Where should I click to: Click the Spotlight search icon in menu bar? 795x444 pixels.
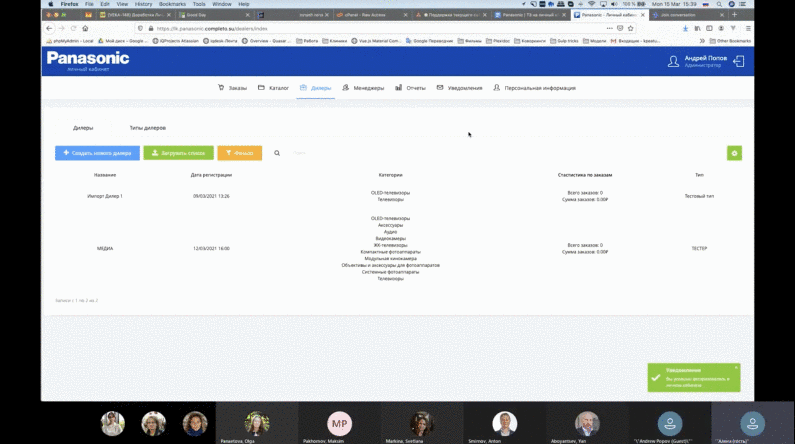click(x=719, y=4)
